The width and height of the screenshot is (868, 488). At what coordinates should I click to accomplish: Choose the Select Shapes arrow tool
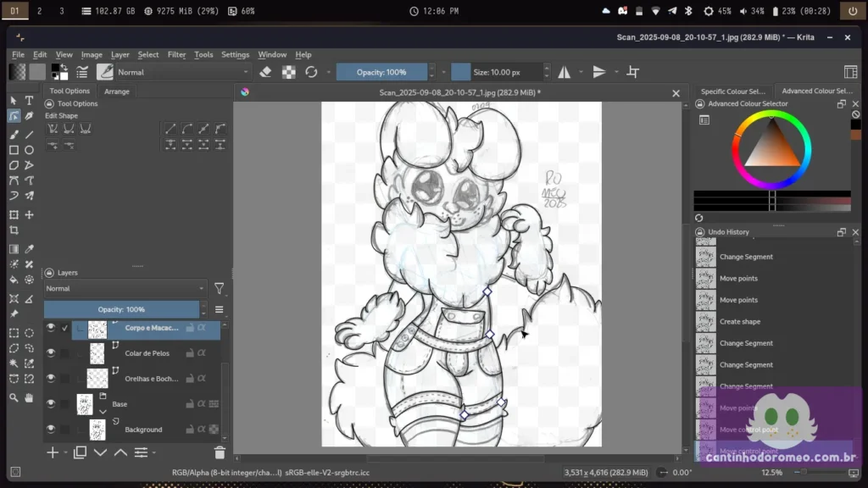point(14,101)
